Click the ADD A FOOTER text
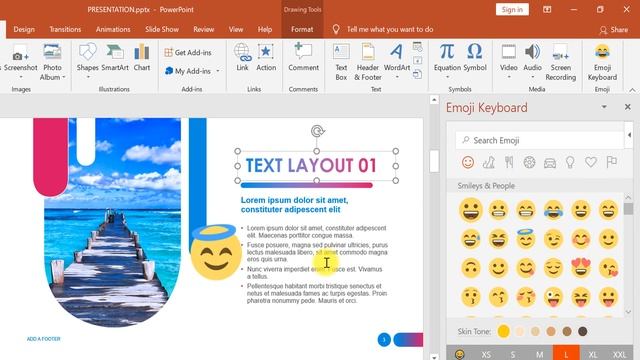This screenshot has width=640, height=360. tap(43, 339)
